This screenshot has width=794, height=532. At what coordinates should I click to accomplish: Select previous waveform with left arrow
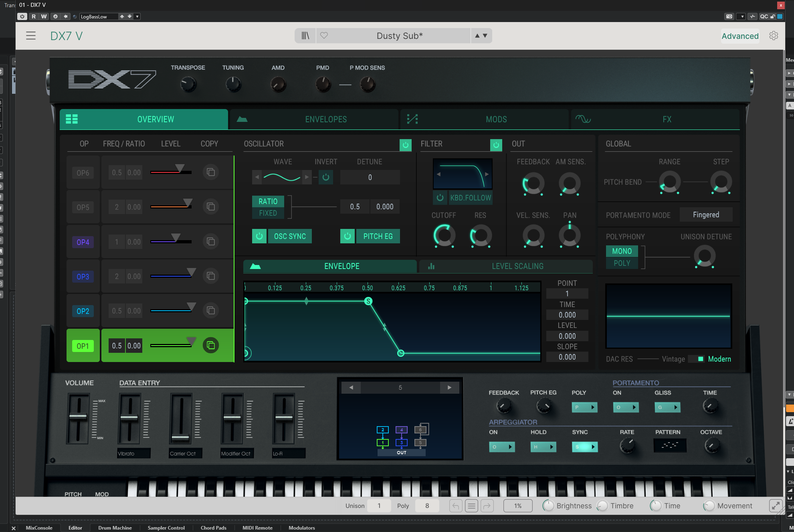click(257, 177)
